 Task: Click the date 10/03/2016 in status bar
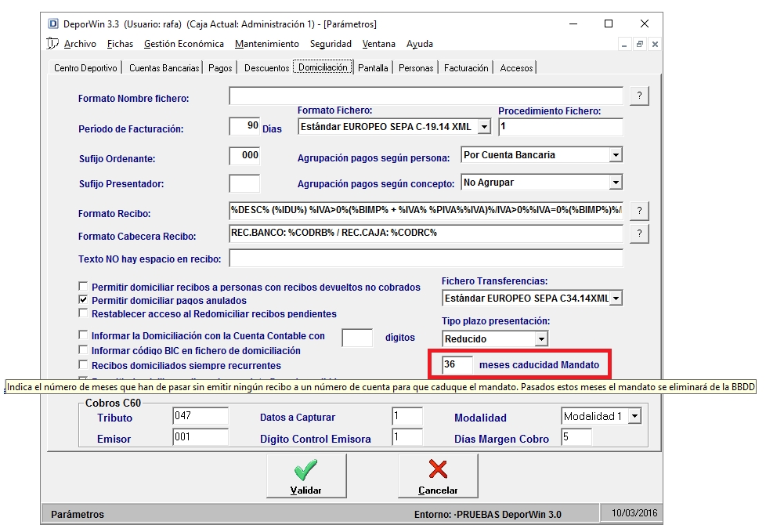(634, 513)
